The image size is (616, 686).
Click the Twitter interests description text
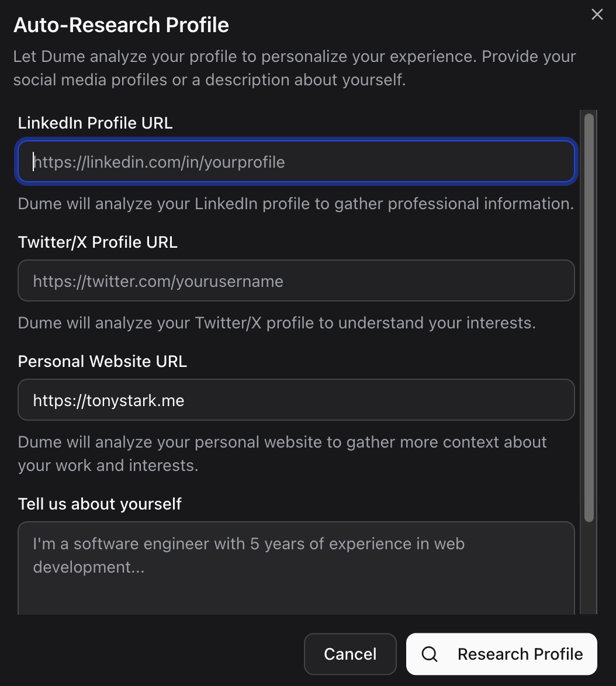click(x=277, y=323)
